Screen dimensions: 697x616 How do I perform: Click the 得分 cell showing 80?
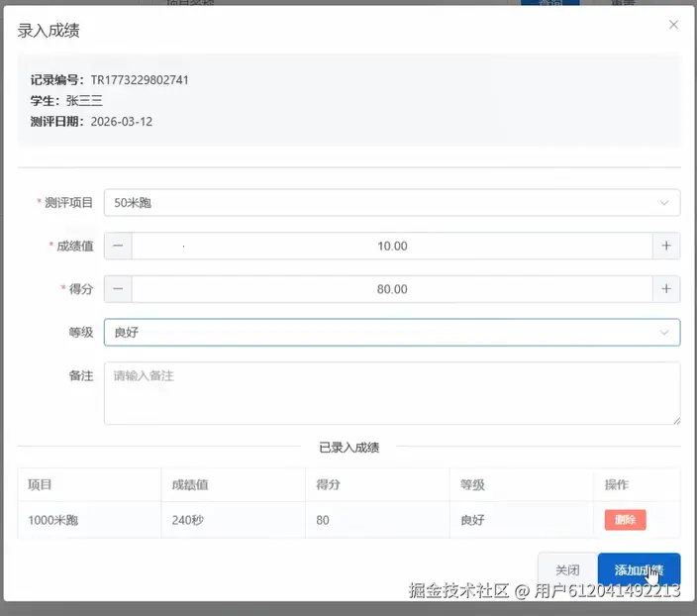(377, 520)
